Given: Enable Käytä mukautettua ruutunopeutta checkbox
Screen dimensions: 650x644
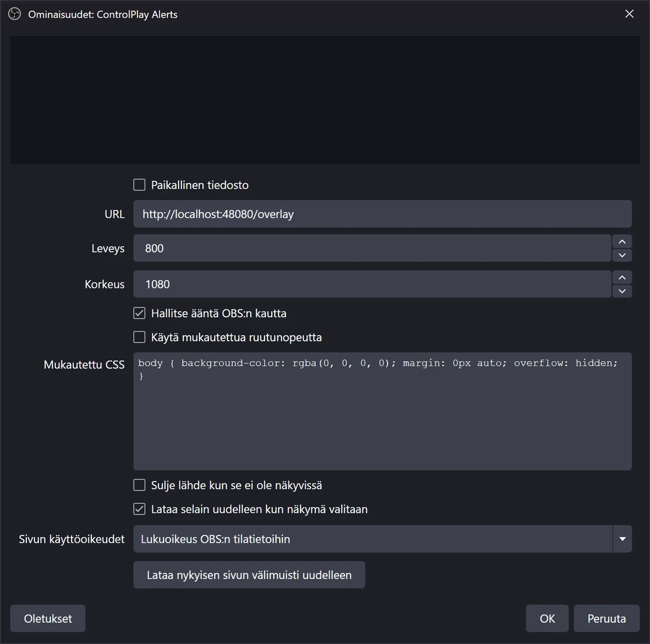Looking at the screenshot, I should click(139, 337).
